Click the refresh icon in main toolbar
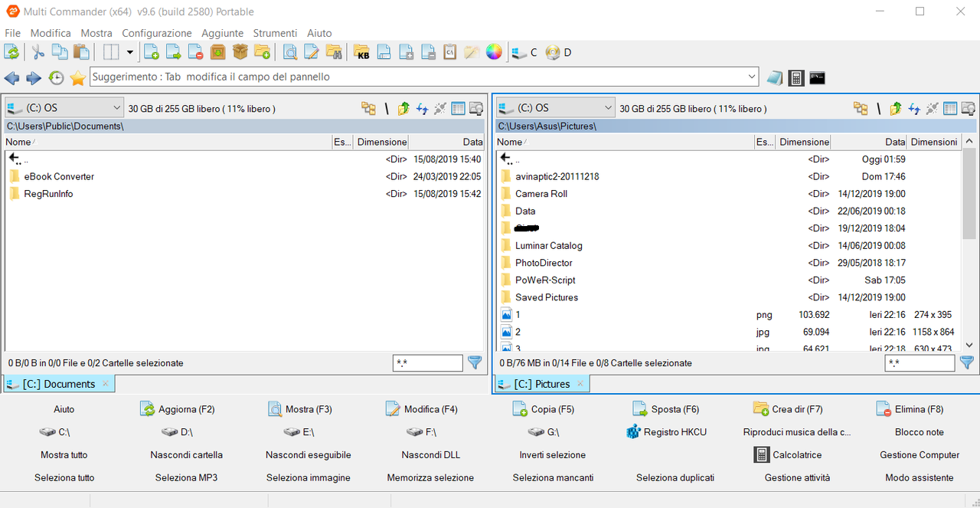The height and width of the screenshot is (508, 980). (x=11, y=52)
